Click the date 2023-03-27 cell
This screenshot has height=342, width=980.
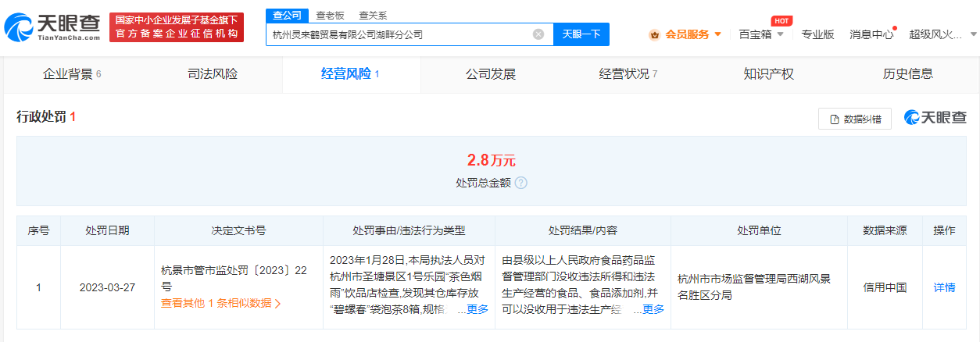(107, 287)
